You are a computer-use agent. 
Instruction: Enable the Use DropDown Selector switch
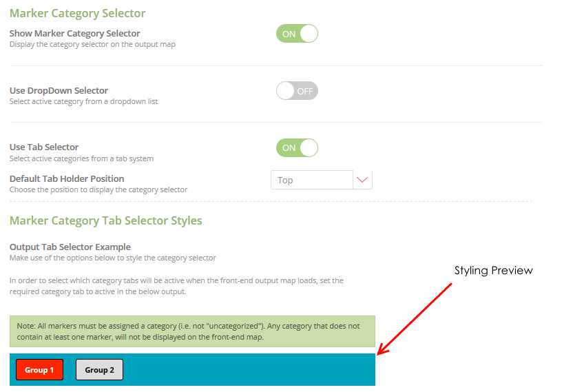click(297, 91)
